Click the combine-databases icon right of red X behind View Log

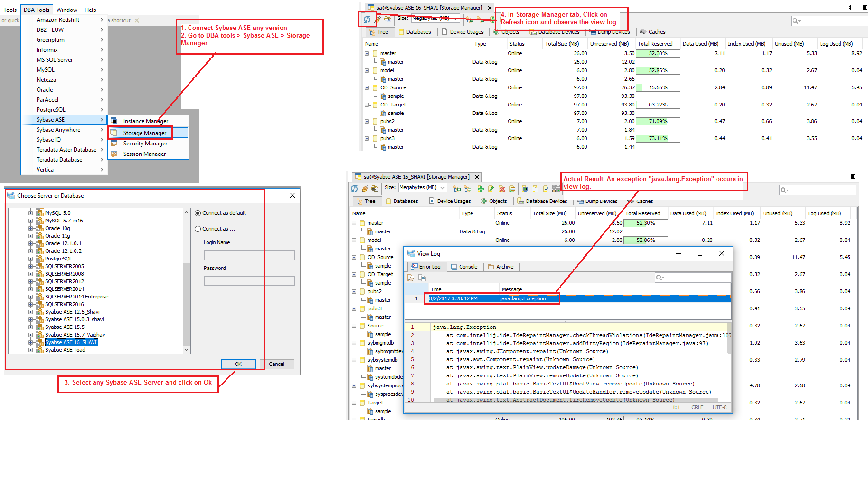(x=512, y=189)
